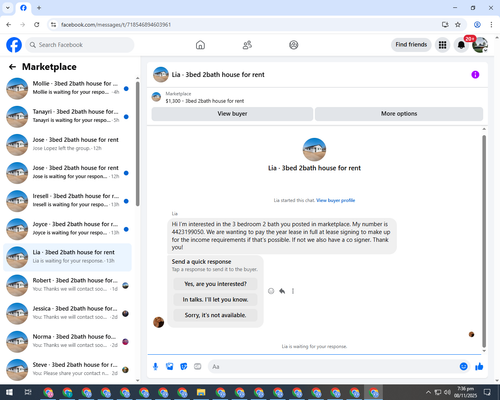Click Lia's avatar beside the message
500x400 pixels.
click(x=158, y=322)
